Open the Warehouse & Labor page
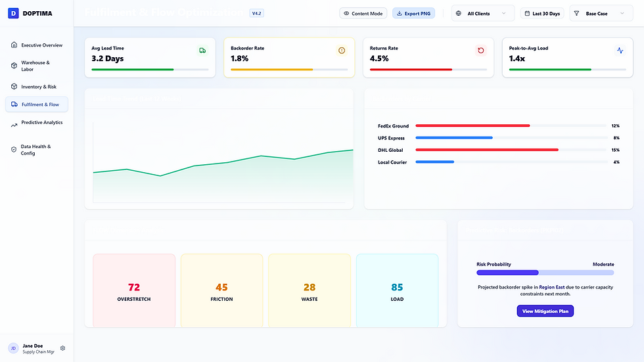644x362 pixels. [x=37, y=66]
